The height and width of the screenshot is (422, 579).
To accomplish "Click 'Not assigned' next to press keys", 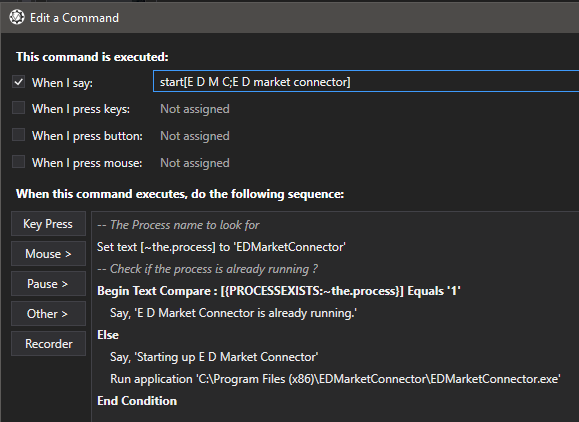I will (195, 109).
